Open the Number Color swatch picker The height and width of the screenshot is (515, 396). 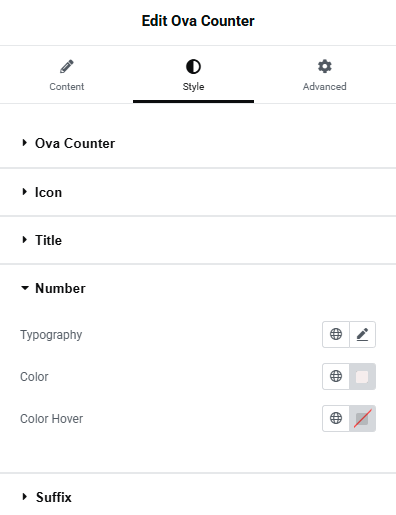[362, 376]
